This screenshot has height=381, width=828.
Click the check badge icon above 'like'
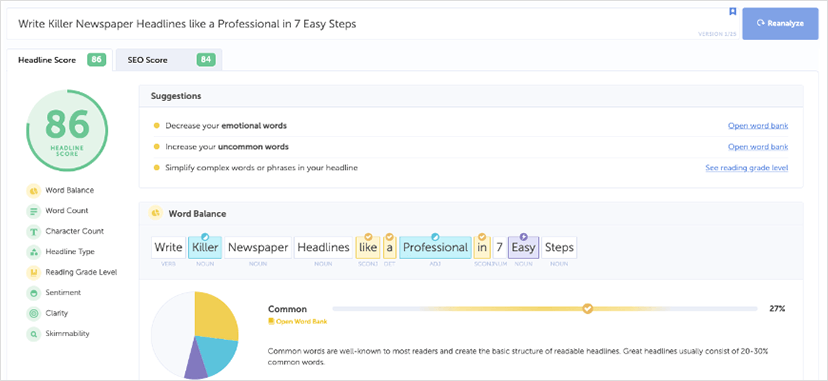coord(369,237)
